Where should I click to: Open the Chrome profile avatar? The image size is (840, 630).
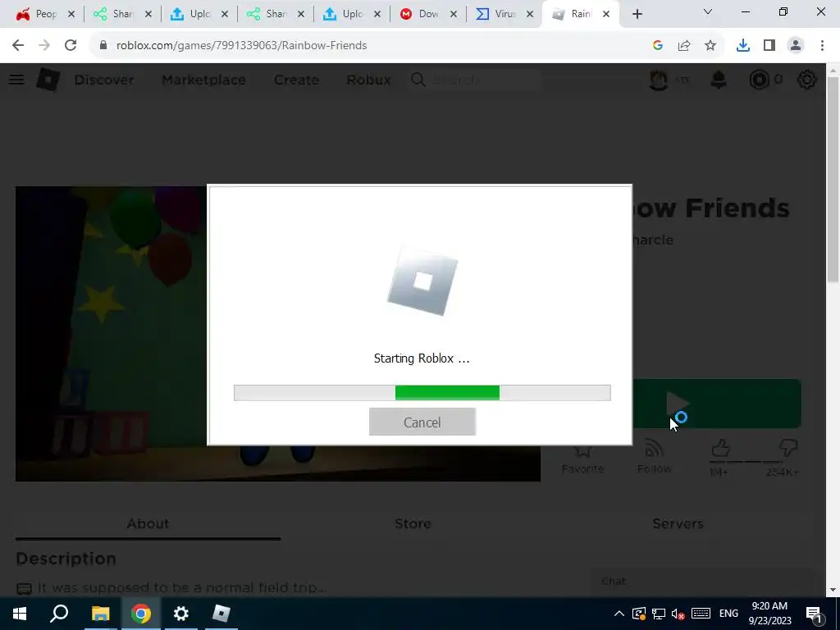tap(796, 46)
